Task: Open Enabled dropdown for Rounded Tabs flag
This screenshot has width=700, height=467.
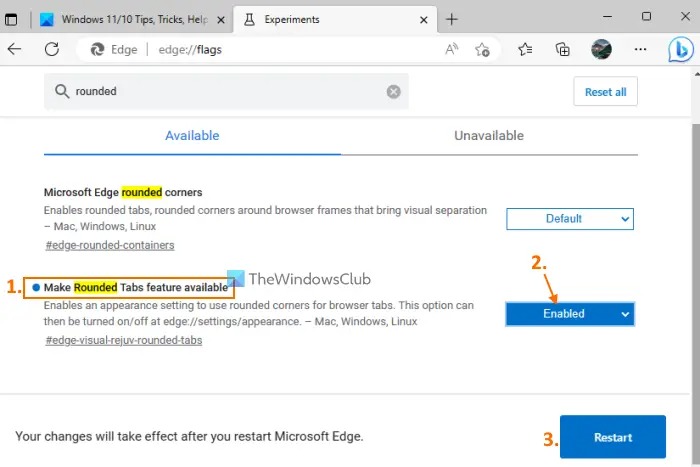Action: pyautogui.click(x=570, y=314)
